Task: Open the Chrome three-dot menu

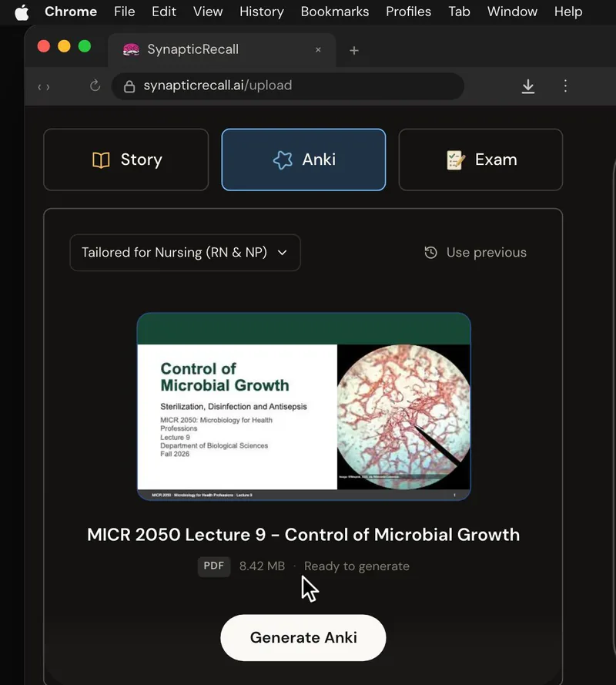Action: click(565, 86)
